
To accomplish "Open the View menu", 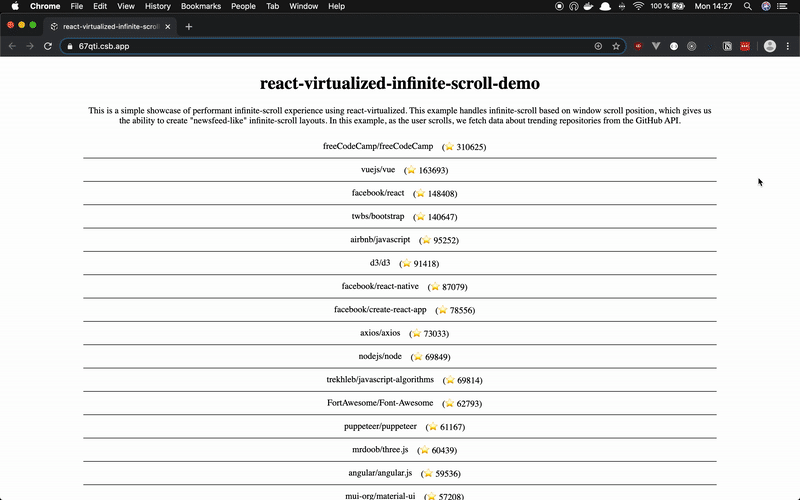I will click(x=126, y=6).
